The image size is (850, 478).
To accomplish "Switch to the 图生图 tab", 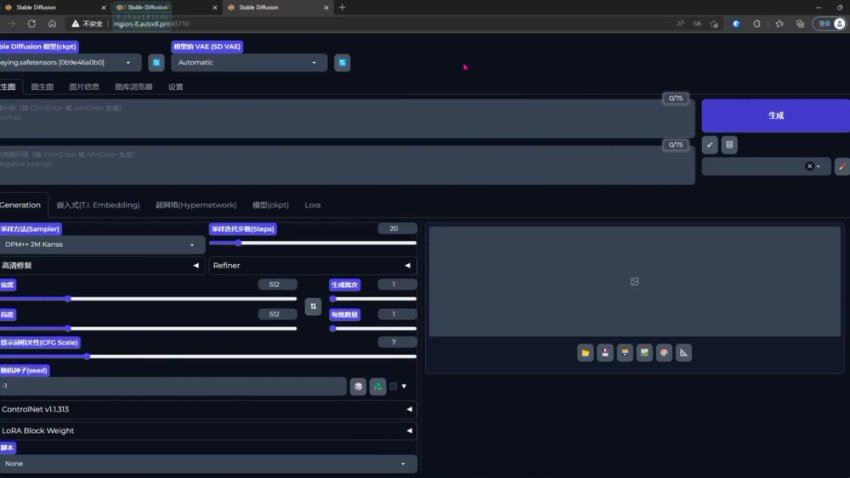I will point(42,87).
